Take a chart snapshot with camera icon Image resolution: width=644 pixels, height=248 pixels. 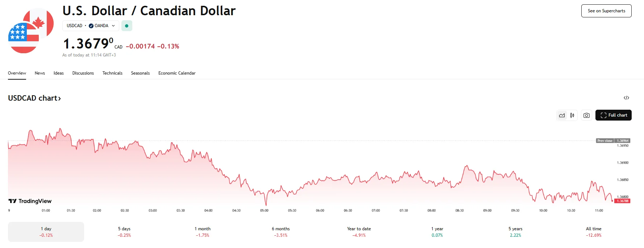(586, 115)
